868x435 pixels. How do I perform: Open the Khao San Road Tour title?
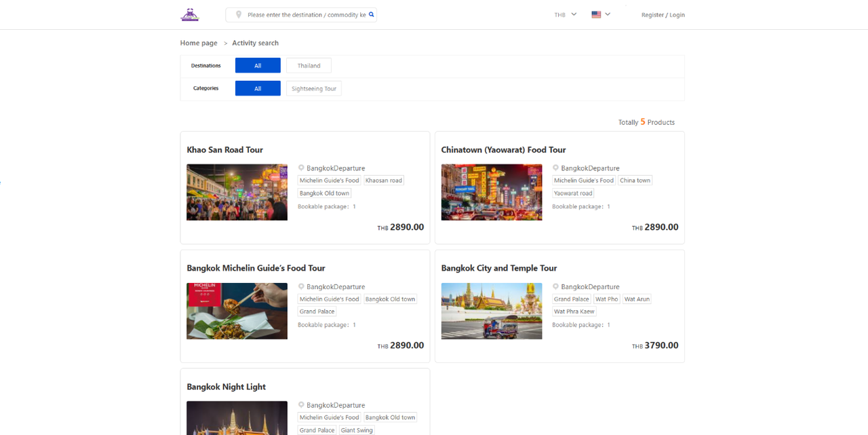coord(224,150)
